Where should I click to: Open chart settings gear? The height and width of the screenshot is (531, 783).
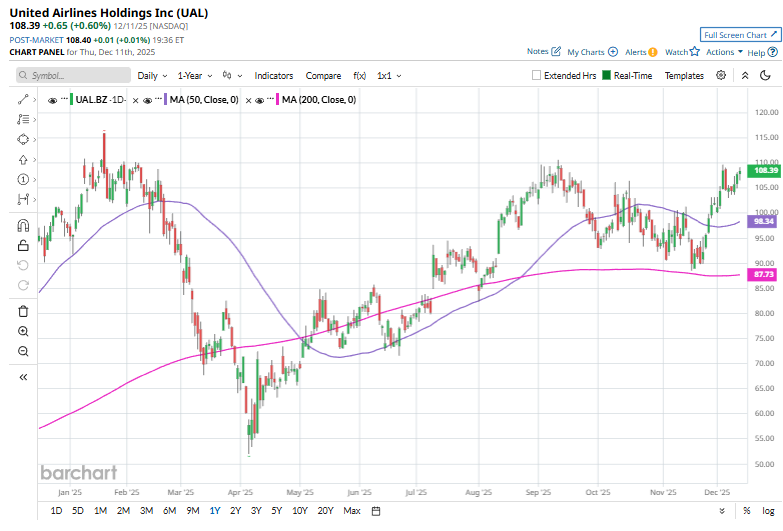click(x=722, y=75)
